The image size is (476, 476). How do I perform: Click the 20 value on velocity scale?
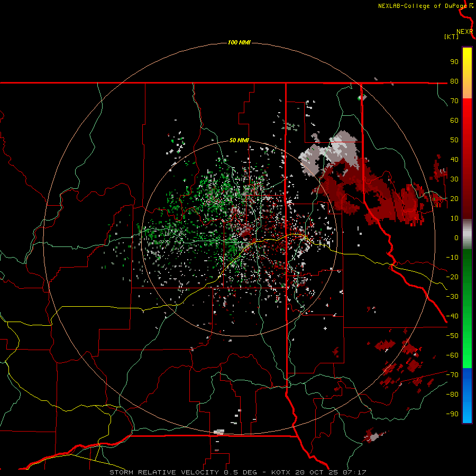tap(454, 199)
